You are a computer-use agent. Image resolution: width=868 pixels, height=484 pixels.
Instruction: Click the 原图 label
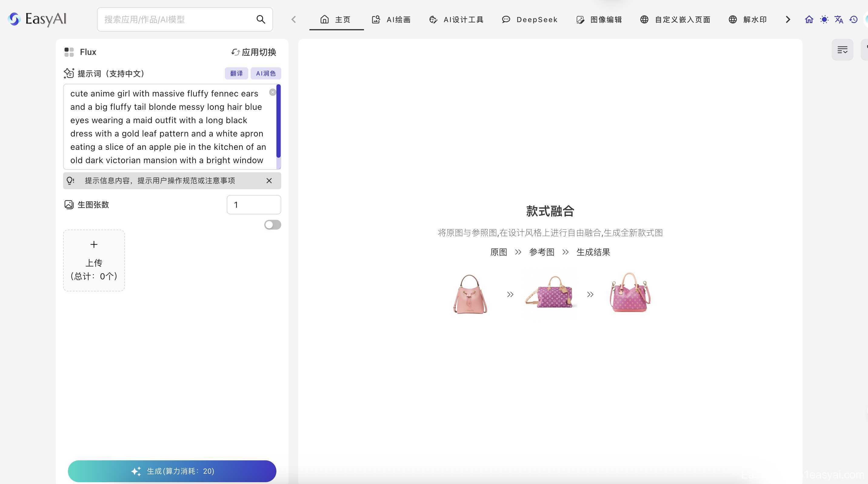point(498,252)
